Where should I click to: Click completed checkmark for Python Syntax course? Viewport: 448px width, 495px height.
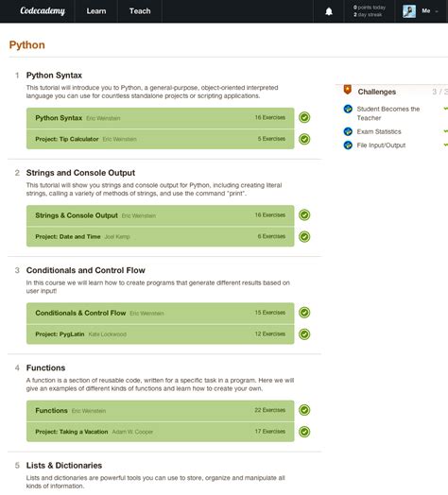(304, 117)
